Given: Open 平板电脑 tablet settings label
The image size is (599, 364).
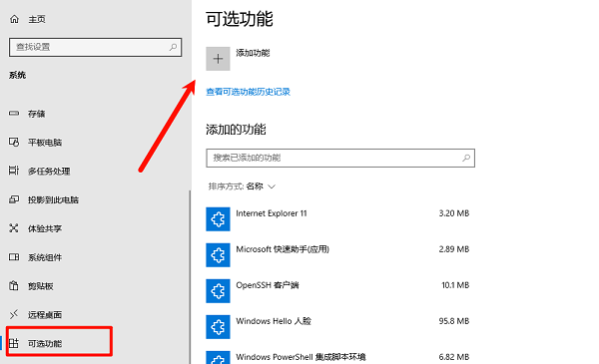Looking at the screenshot, I should coord(45,143).
